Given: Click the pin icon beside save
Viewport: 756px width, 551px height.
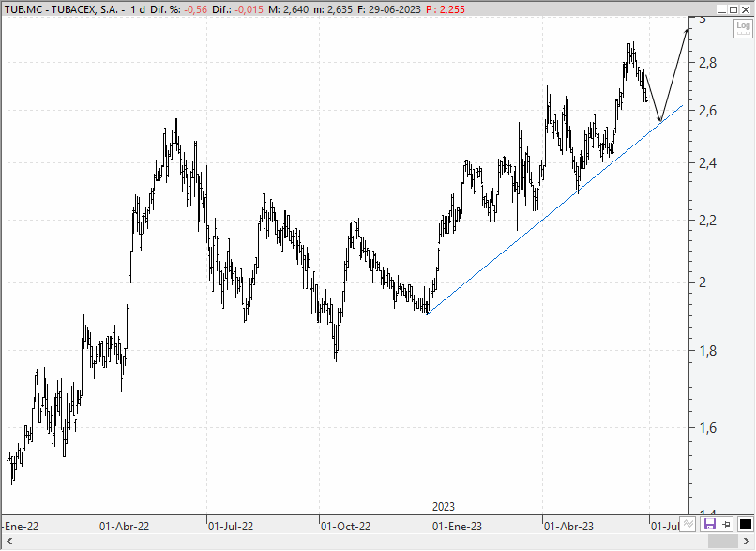Looking at the screenshot, I should click(727, 525).
